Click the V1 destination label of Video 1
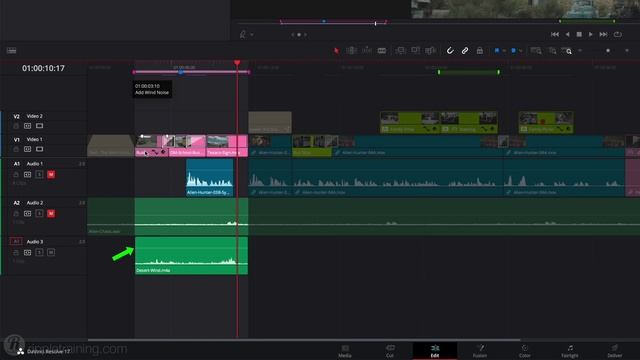The width and height of the screenshot is (640, 360). coord(16,140)
